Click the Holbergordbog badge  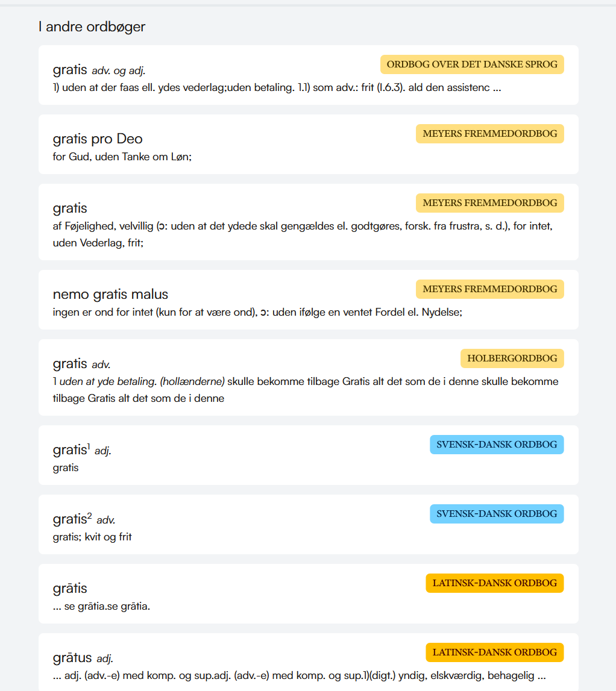(x=512, y=358)
